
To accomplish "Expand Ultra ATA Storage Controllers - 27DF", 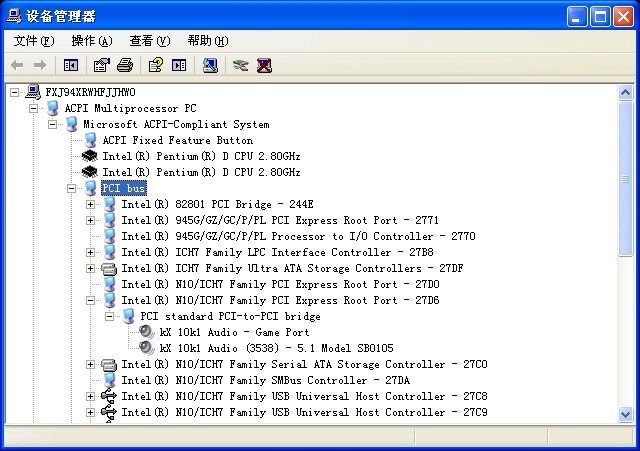I will coord(91,268).
